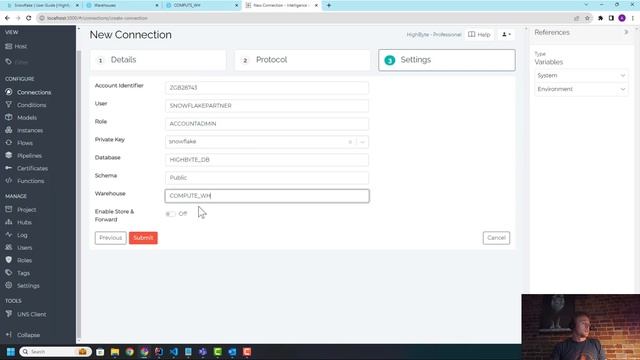Open Models from the Configure menu
The height and width of the screenshot is (360, 640).
pyautogui.click(x=21, y=118)
